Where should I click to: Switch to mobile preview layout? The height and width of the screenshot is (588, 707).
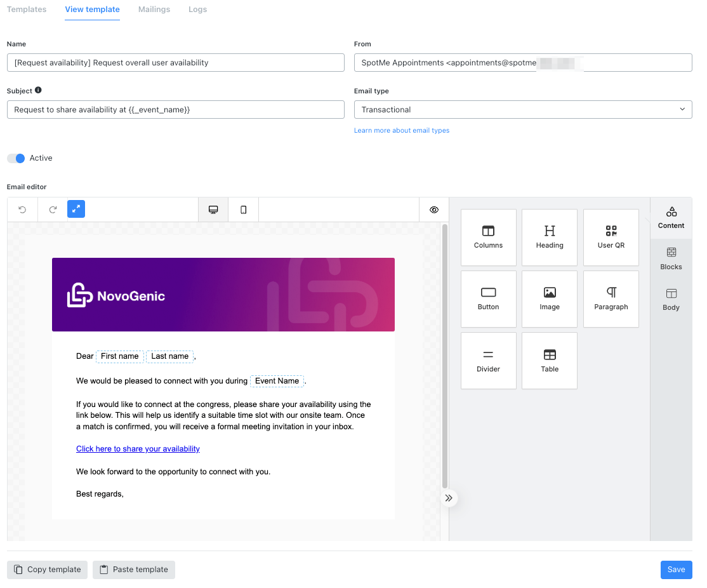pyautogui.click(x=244, y=210)
